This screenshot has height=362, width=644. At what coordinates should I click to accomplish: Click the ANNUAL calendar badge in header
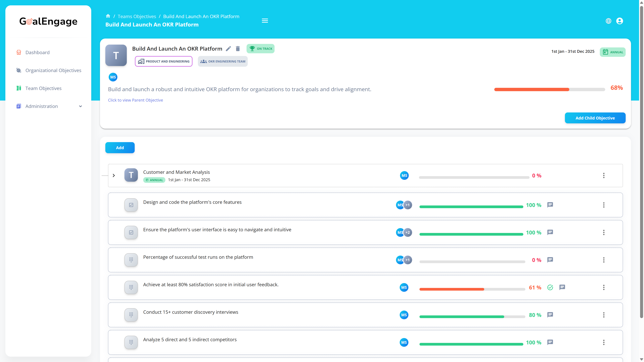(612, 52)
